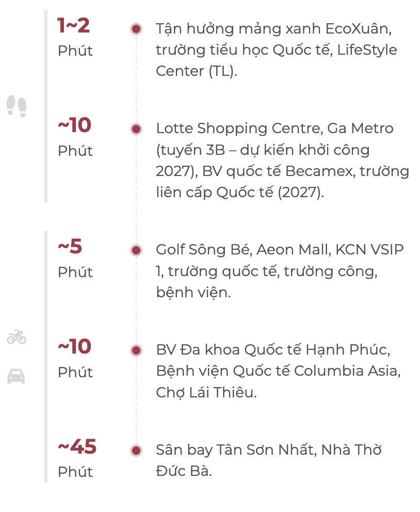420x512 pixels.
Task: Click the walking section "~10" heading
Action: [74, 125]
